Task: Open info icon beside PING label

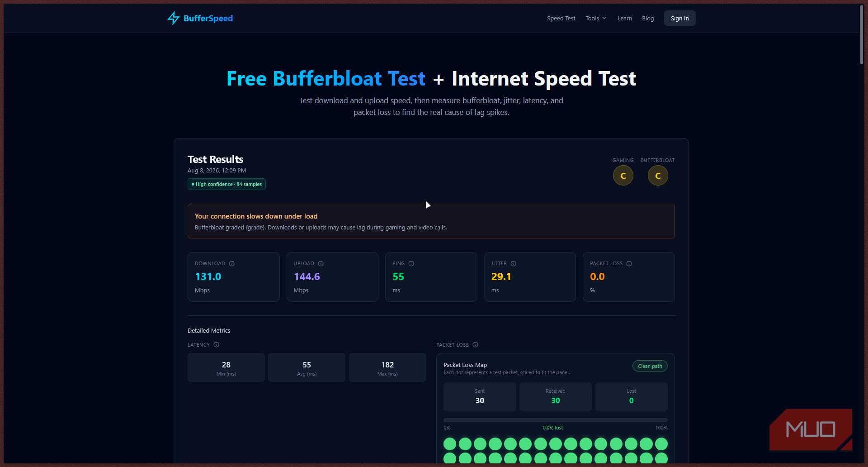Action: 411,263
